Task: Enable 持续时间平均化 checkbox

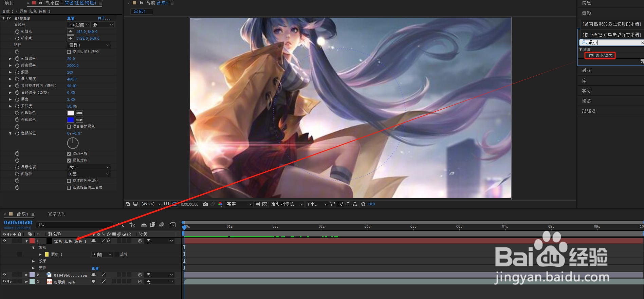Action: tap(69, 181)
